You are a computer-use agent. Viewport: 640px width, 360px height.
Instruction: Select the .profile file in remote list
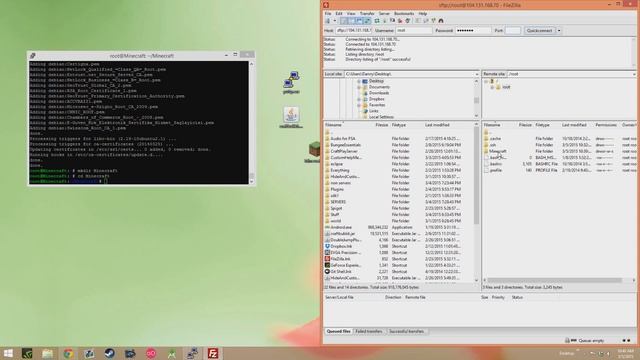pos(496,170)
